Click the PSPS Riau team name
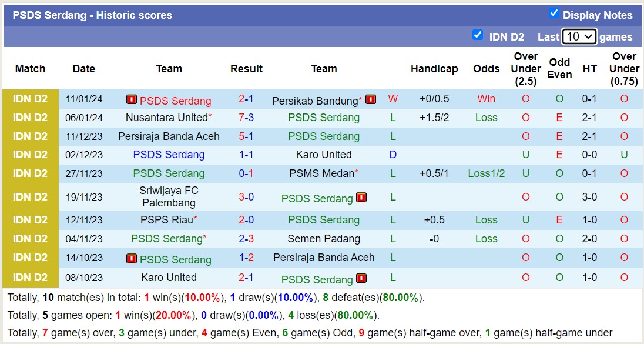The image size is (644, 344). 166,220
